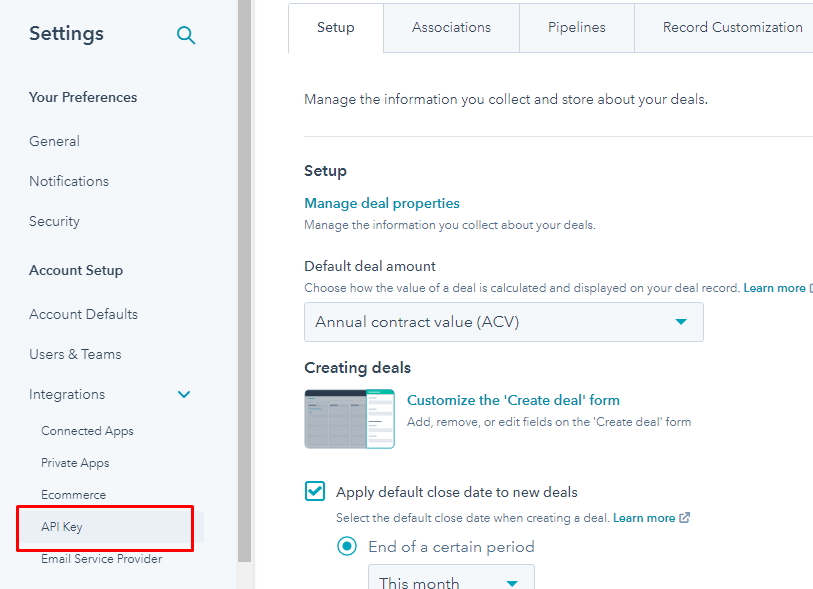
Task: Open the Notifications preferences
Action: pyautogui.click(x=68, y=181)
